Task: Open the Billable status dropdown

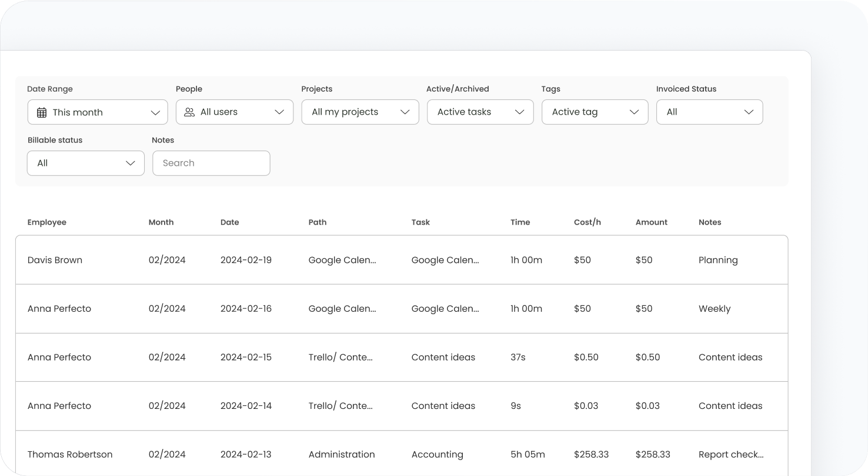Action: tap(86, 163)
